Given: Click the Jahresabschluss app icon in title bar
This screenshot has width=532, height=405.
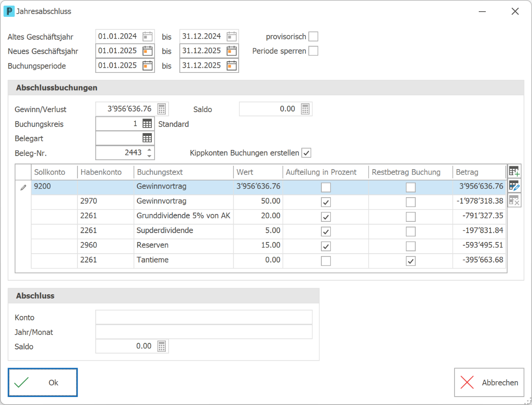Looking at the screenshot, I should 9,11.
